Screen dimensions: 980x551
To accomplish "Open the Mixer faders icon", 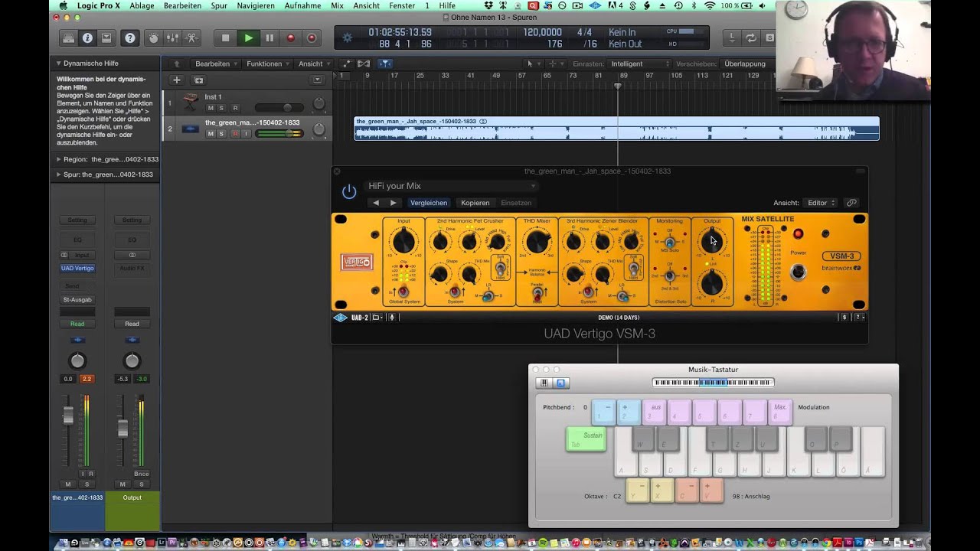I will coord(173,37).
